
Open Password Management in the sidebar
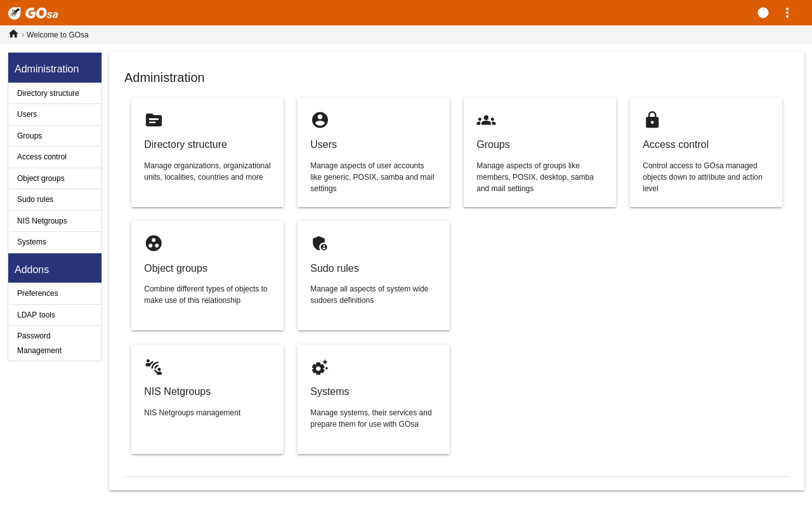[39, 343]
